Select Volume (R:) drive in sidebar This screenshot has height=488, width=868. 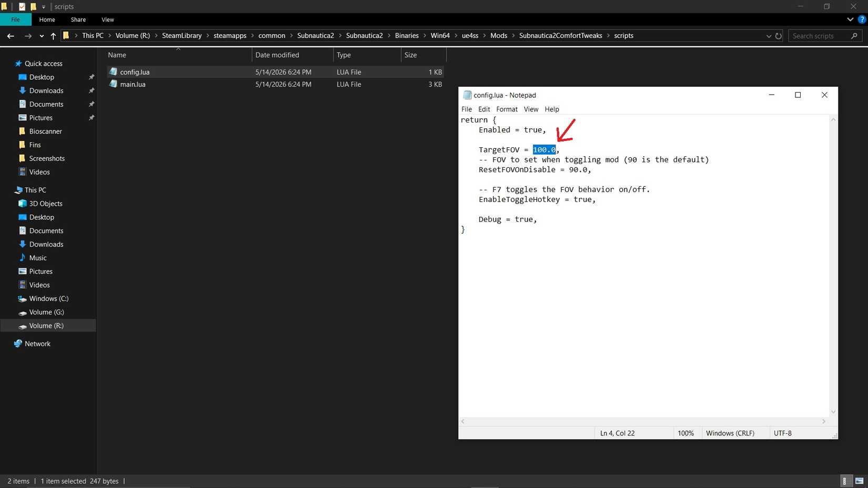(46, 326)
